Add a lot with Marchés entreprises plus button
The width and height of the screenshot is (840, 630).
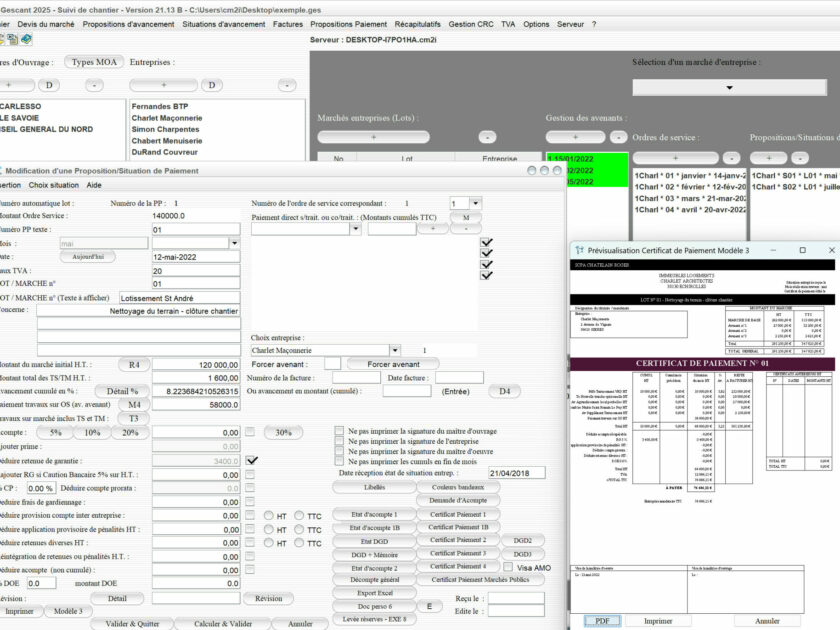tap(372, 136)
